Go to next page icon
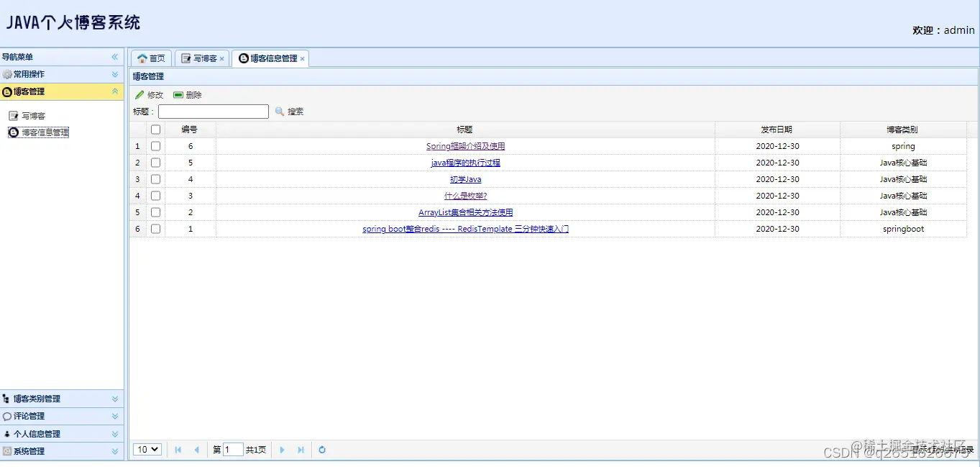Screen dimensions: 980x467 [282, 450]
